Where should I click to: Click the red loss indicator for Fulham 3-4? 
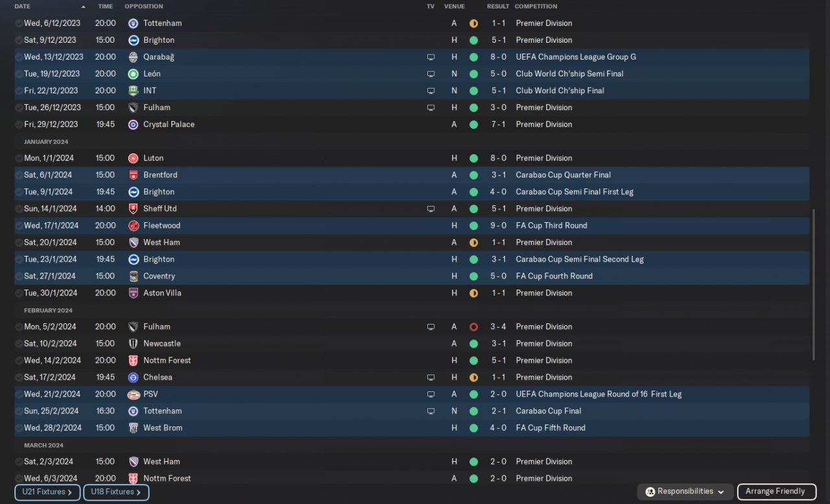click(x=473, y=326)
